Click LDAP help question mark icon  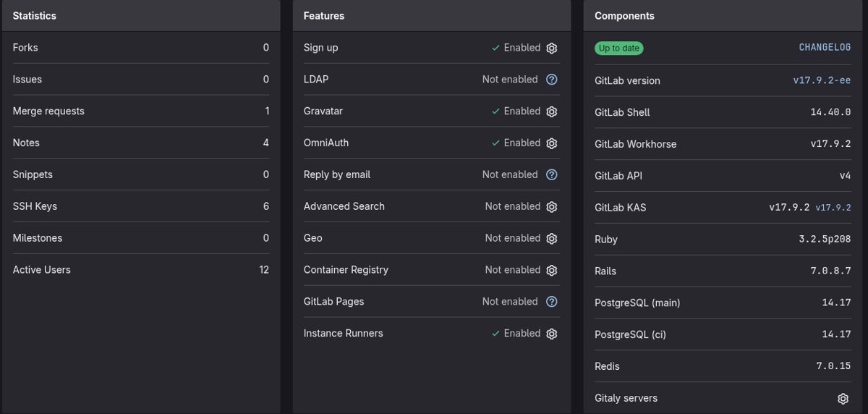pyautogui.click(x=552, y=80)
